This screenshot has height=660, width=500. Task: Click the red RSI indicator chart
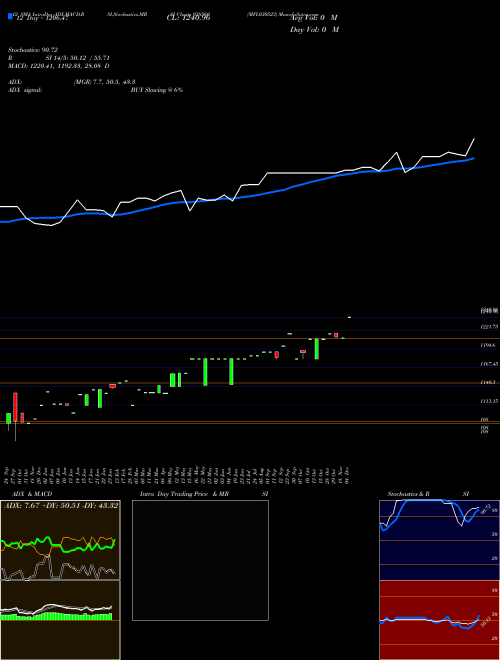tap(439, 620)
